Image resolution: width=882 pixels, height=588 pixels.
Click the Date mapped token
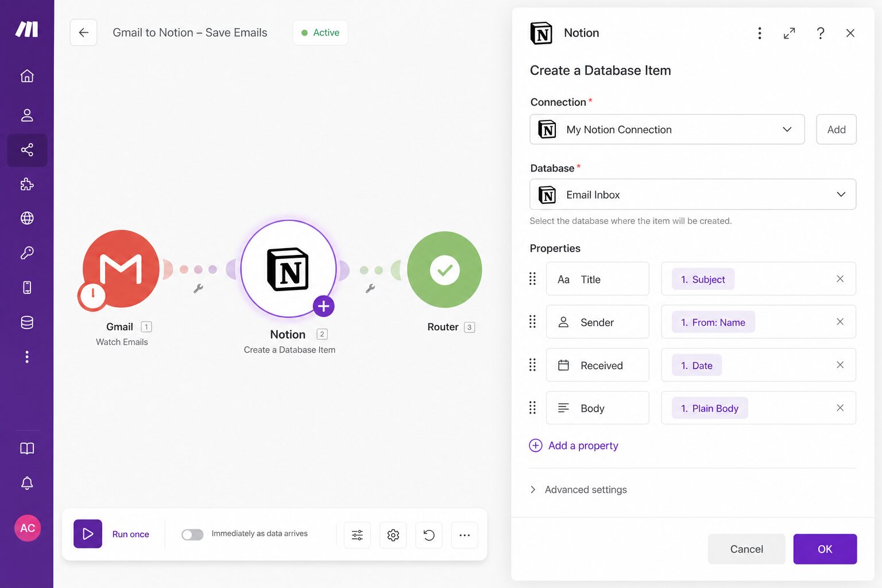click(x=697, y=365)
